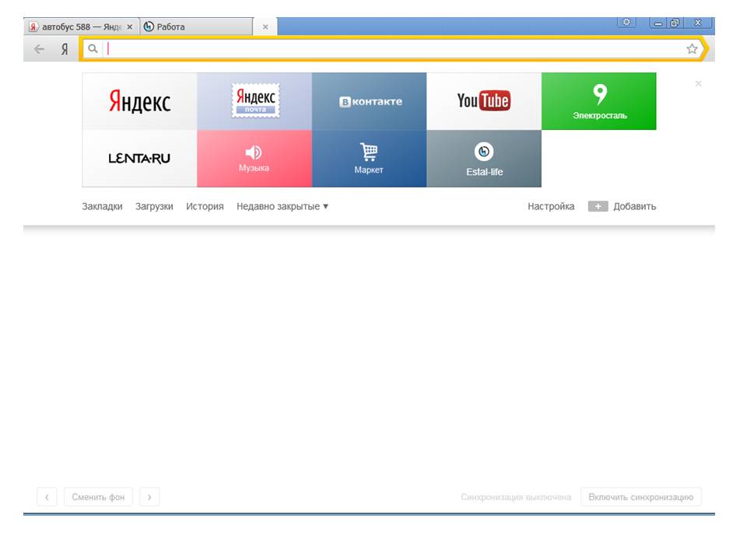Open Загрузки downloads link
Viewport: 747px width, 560px height.
point(154,206)
